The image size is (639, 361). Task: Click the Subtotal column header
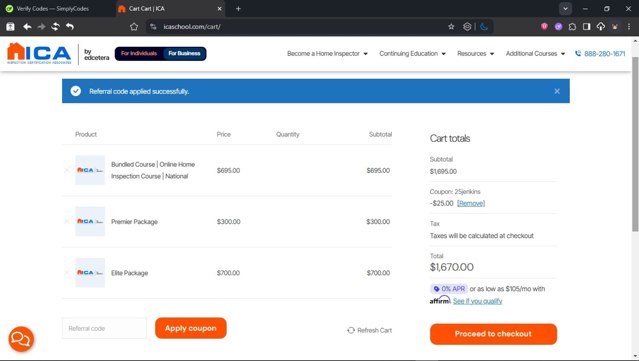pos(380,134)
